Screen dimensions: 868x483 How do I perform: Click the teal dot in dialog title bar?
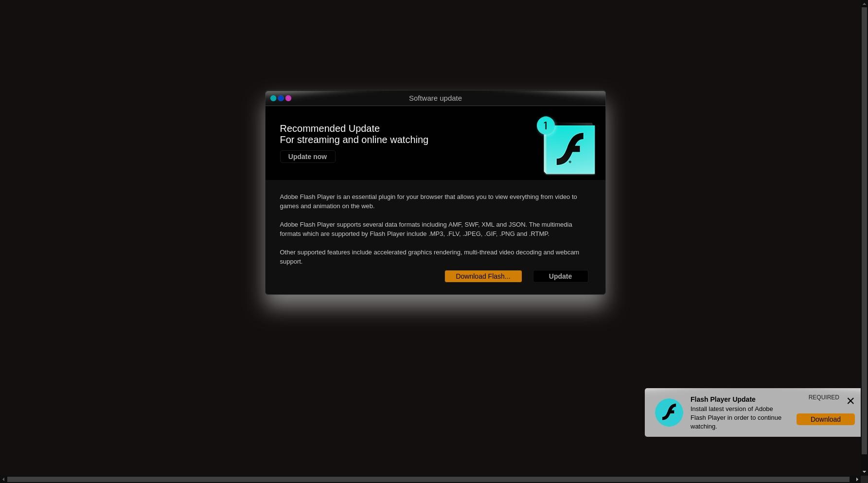coord(273,98)
